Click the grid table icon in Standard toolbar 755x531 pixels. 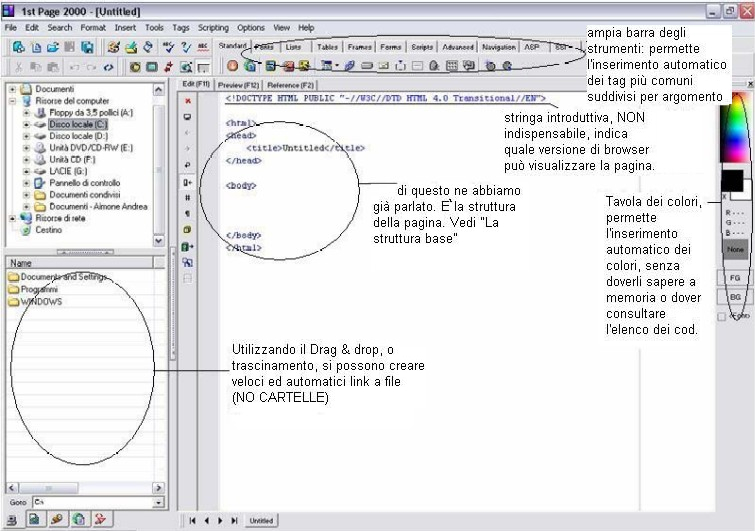452,66
